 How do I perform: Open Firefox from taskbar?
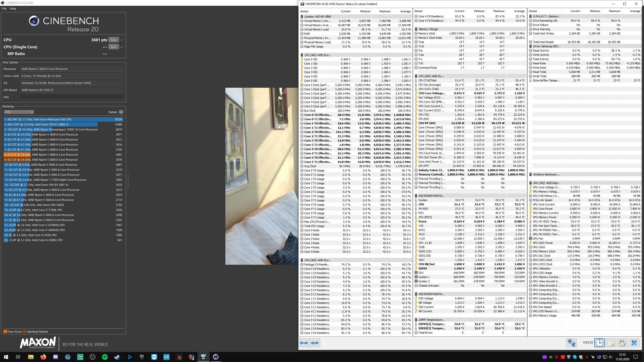(x=43, y=357)
